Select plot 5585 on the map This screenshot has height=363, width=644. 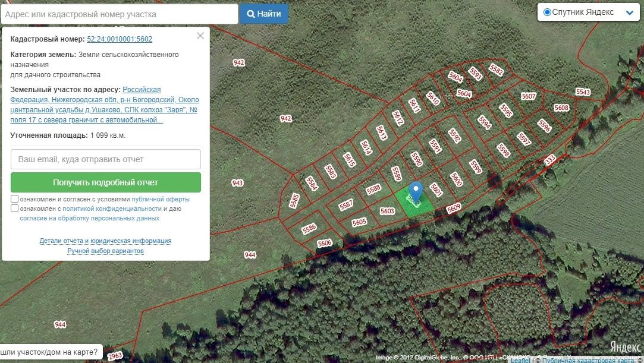point(294,201)
